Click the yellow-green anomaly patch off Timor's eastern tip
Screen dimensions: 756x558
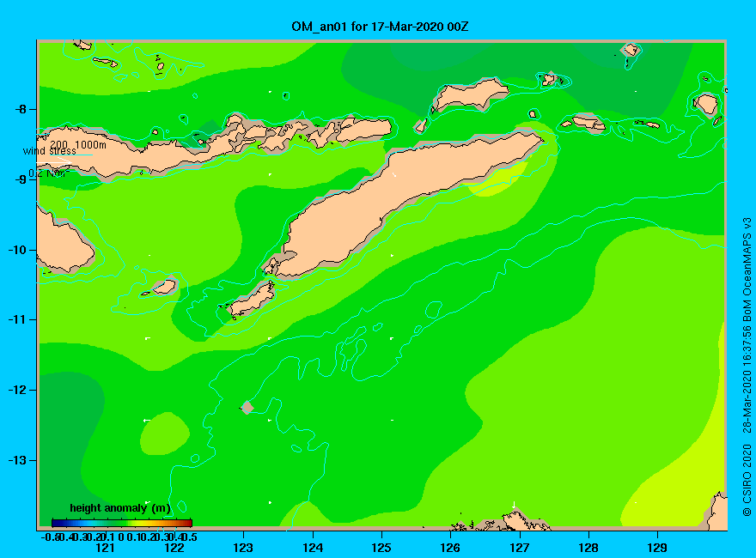499,179
